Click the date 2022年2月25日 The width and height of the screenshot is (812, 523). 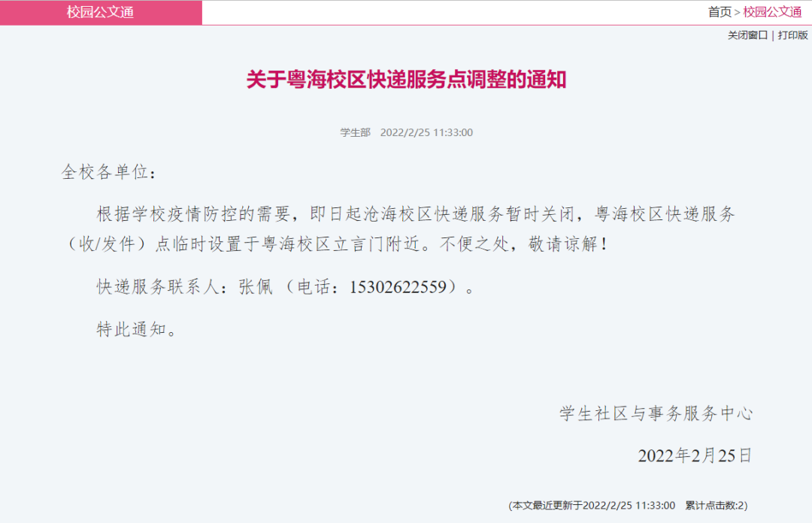pyautogui.click(x=695, y=455)
